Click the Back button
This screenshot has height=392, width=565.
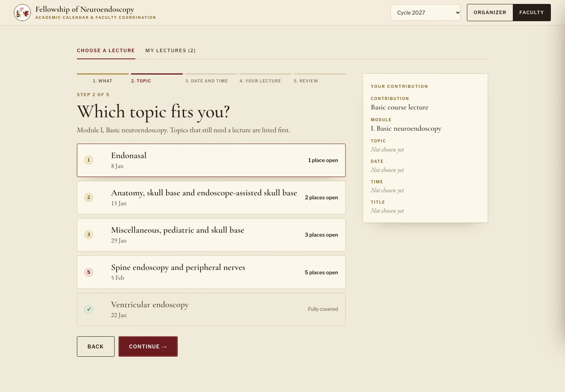tap(96, 346)
